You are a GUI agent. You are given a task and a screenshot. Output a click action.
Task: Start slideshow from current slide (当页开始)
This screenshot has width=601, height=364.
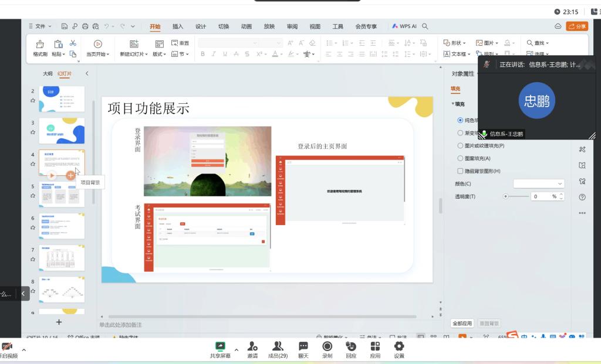tap(97, 44)
